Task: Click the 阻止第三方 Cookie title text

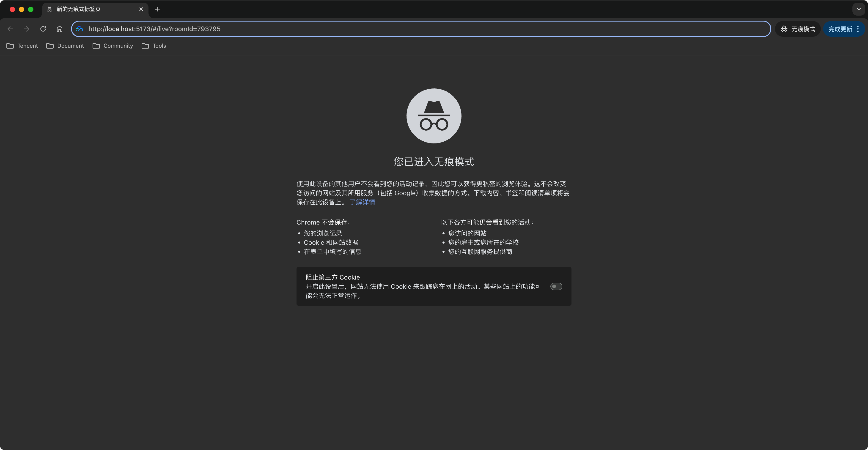Action: (x=332, y=277)
